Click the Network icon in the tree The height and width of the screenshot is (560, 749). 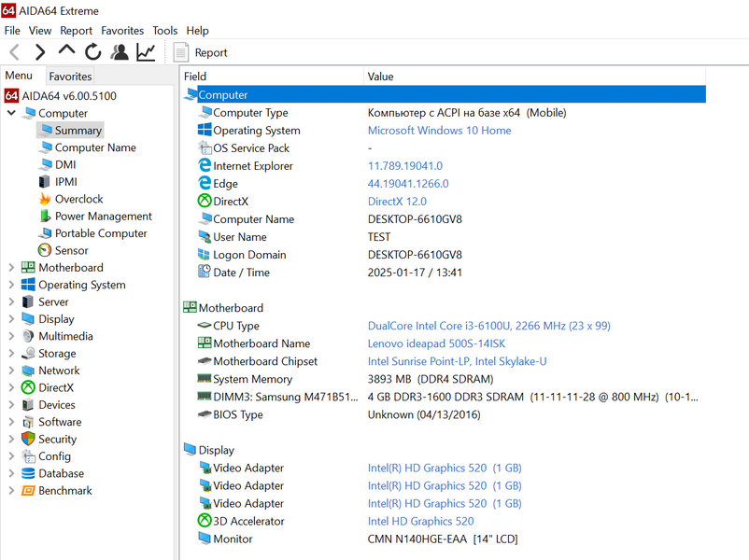tap(28, 371)
